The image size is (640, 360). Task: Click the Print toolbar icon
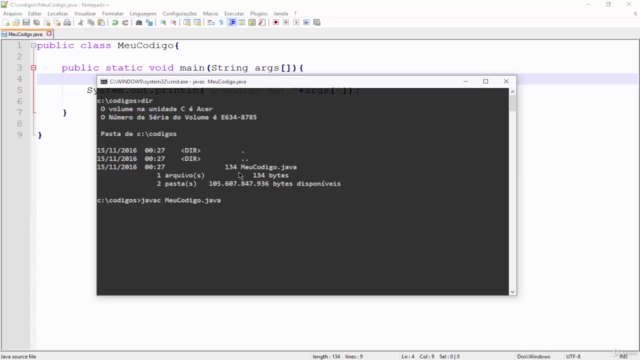click(67, 22)
